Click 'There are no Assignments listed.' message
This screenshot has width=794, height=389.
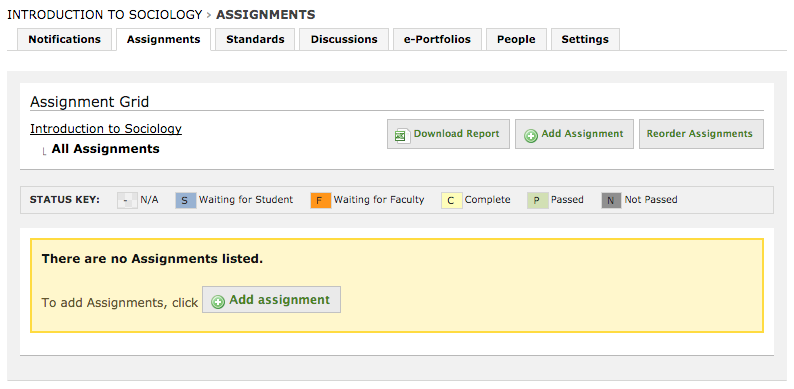tap(152, 259)
